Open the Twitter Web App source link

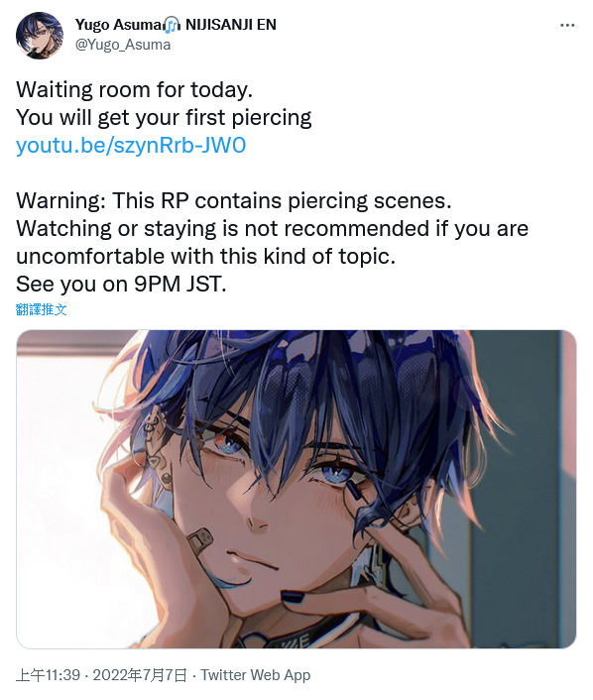(256, 675)
